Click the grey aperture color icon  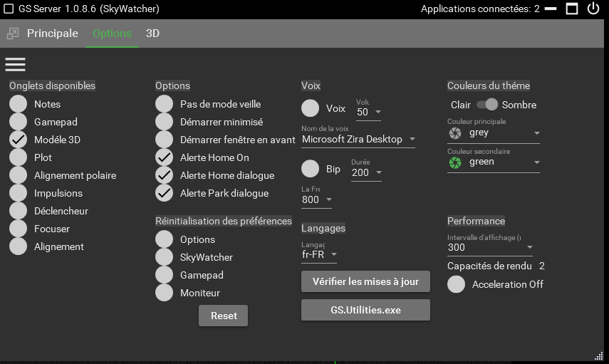(x=455, y=133)
